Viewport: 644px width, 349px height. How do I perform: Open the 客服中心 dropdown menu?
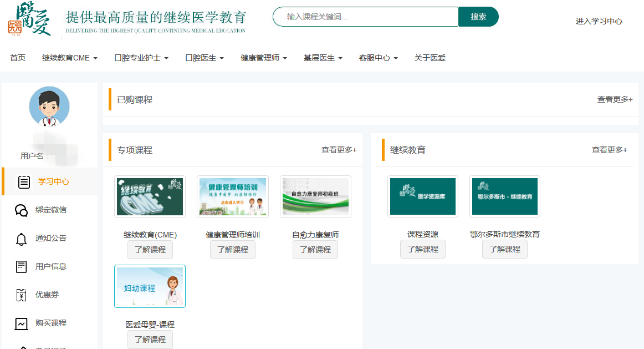point(378,58)
